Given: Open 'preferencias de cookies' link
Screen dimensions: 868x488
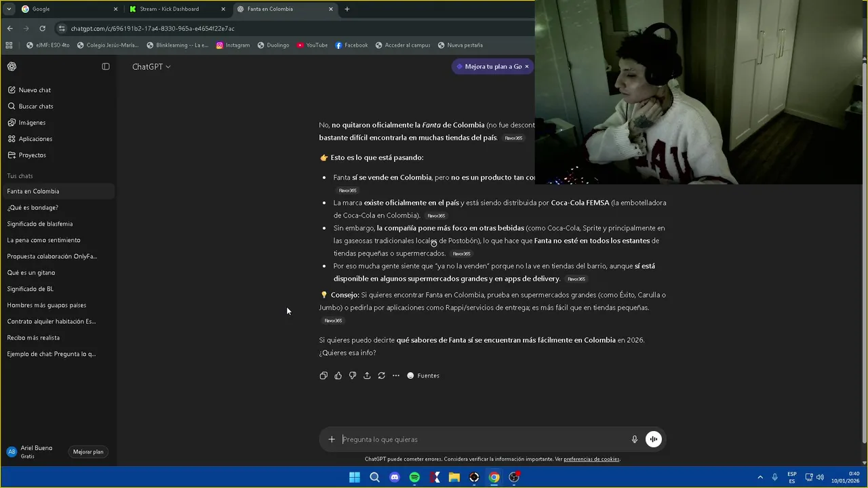Looking at the screenshot, I should tap(591, 459).
